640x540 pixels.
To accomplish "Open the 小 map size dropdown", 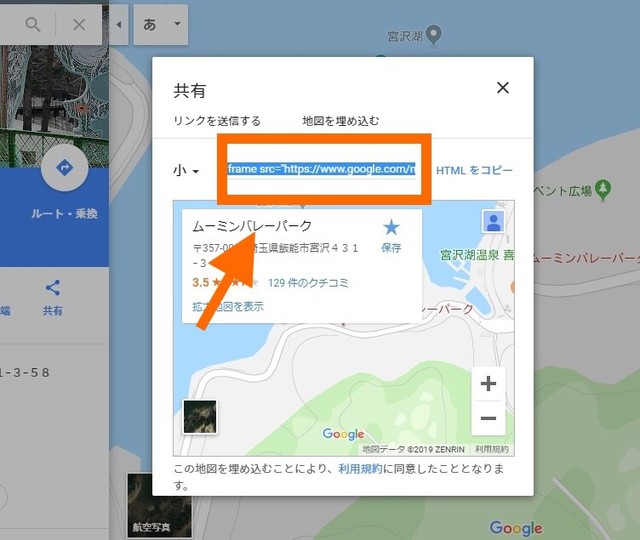I will [x=186, y=170].
